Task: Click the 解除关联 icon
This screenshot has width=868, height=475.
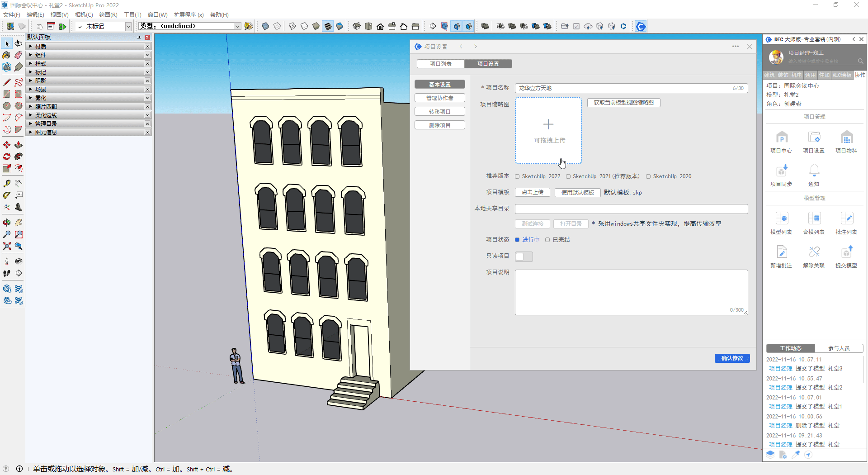Action: (814, 252)
